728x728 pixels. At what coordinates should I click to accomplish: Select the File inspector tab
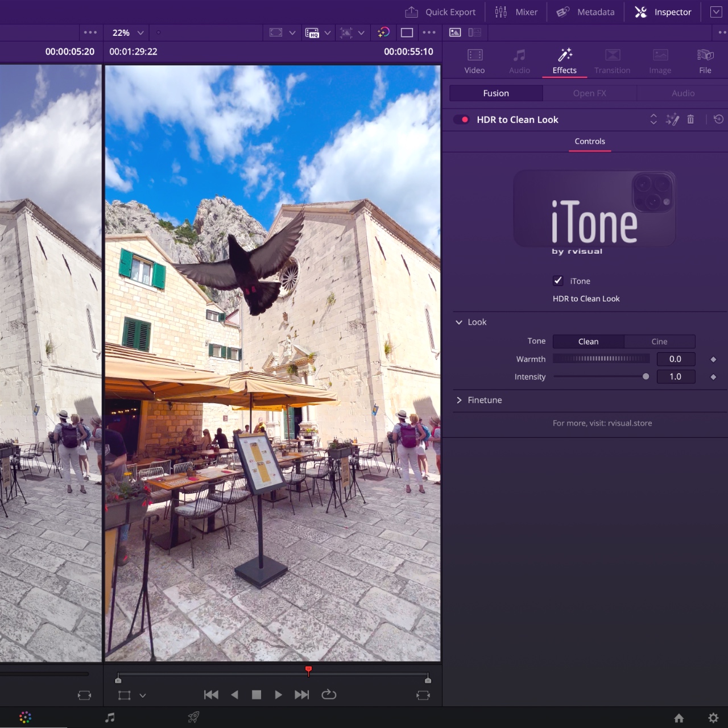[705, 61]
